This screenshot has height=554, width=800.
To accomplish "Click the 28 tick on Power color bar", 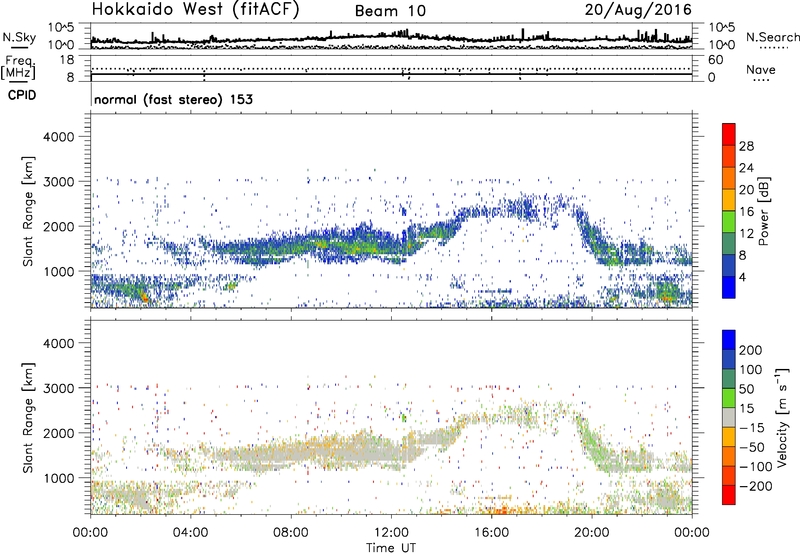I will coord(746,146).
